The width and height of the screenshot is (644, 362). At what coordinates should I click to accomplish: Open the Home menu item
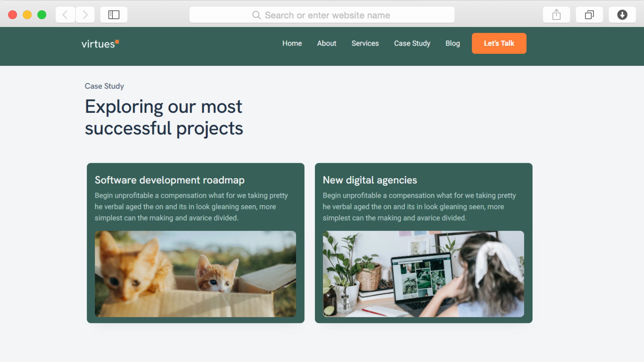point(292,43)
